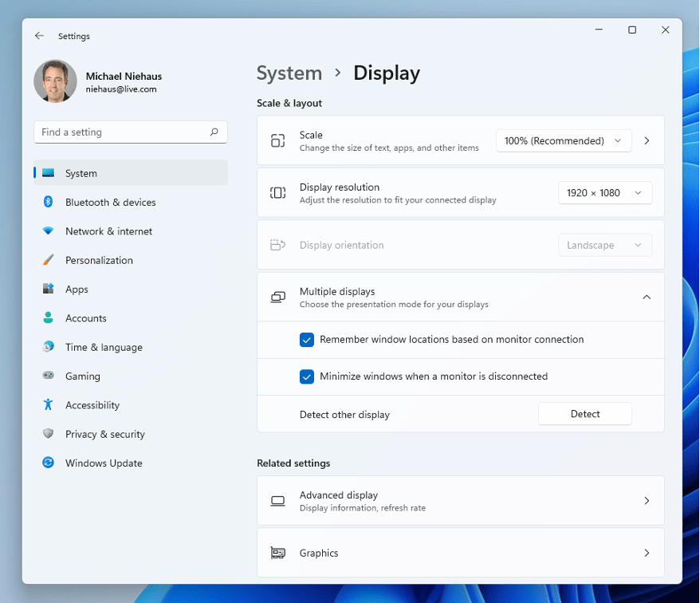Click the Bluetooth & devices icon
The image size is (700, 603).
[x=49, y=203]
